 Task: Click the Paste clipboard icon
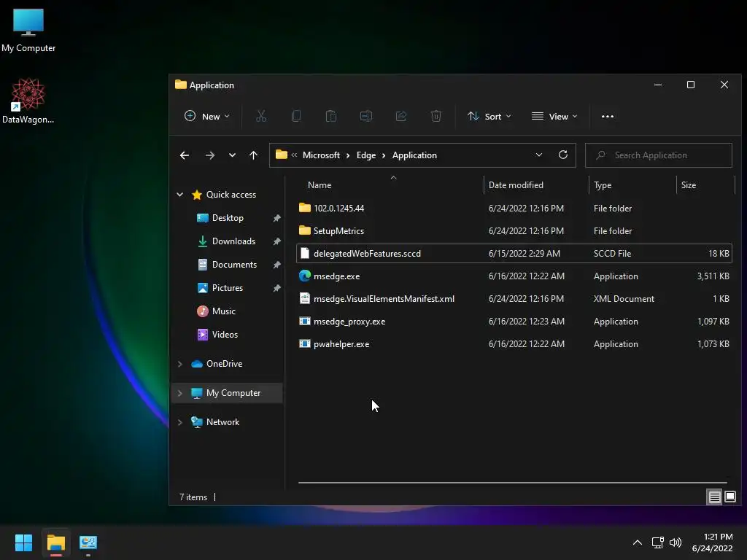click(331, 116)
